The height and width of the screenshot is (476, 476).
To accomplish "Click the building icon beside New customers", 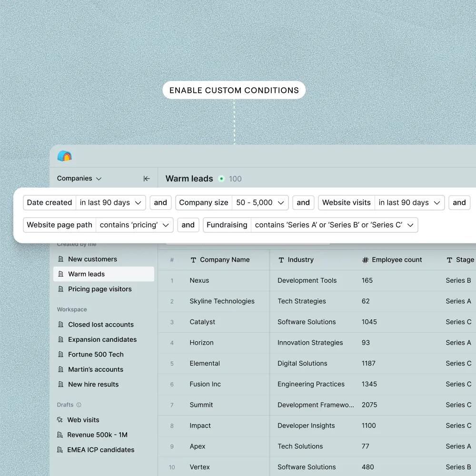I will pyautogui.click(x=61, y=259).
